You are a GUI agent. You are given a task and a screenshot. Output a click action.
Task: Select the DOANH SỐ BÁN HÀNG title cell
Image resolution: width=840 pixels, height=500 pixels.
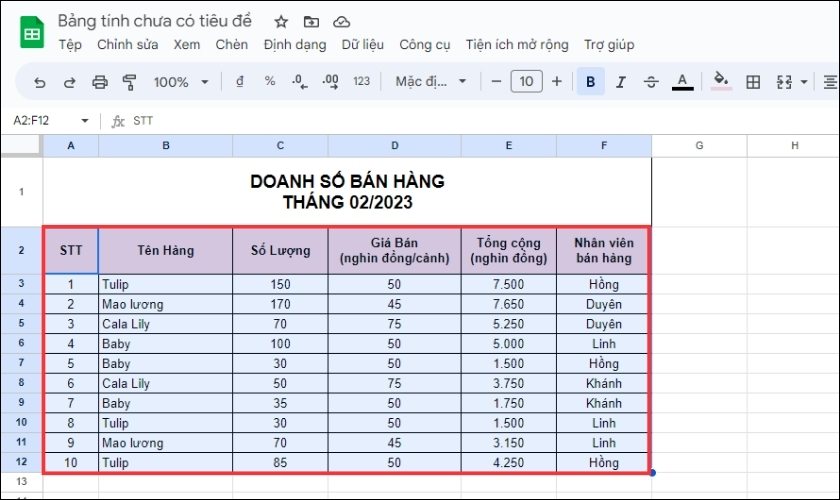(347, 191)
